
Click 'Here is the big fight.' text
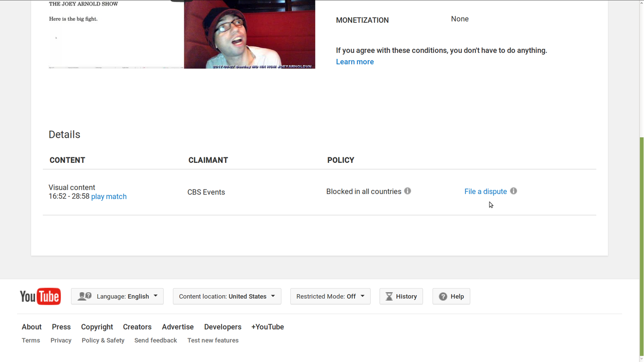pyautogui.click(x=73, y=19)
